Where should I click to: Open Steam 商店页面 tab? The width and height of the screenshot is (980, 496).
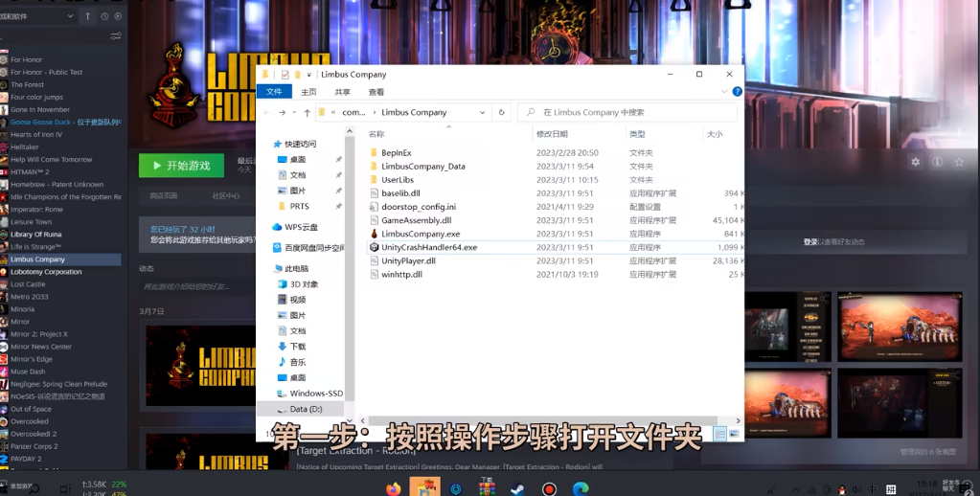click(x=164, y=195)
